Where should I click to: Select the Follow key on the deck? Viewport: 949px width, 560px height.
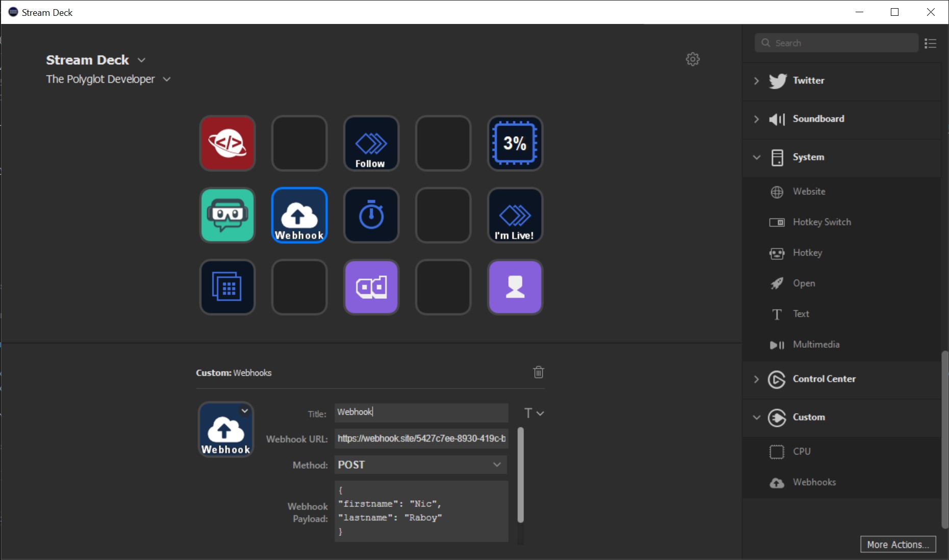[371, 143]
